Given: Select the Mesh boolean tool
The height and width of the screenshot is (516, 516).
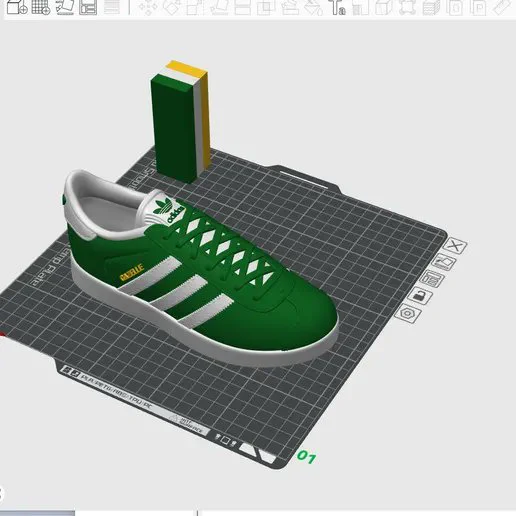Looking at the screenshot, I should (x=266, y=8).
